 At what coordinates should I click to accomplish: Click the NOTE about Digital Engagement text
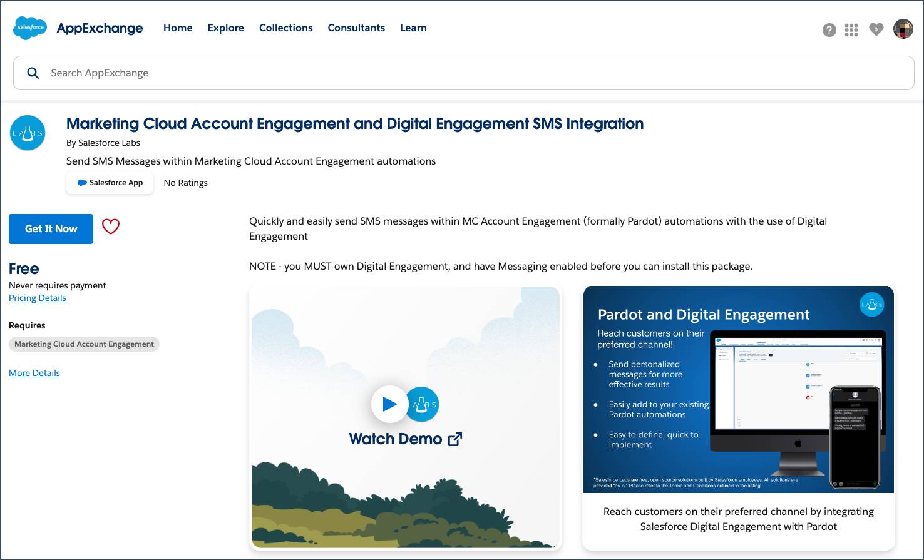pos(501,267)
